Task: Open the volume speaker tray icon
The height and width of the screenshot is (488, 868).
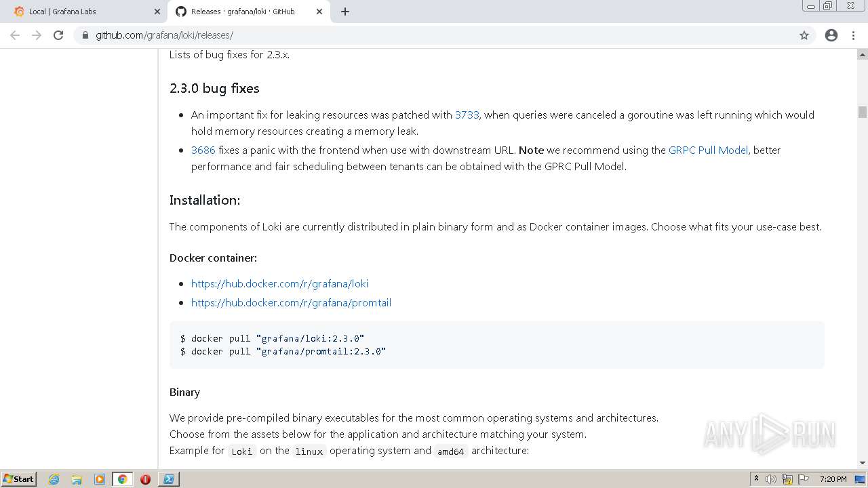Action: coord(771,479)
